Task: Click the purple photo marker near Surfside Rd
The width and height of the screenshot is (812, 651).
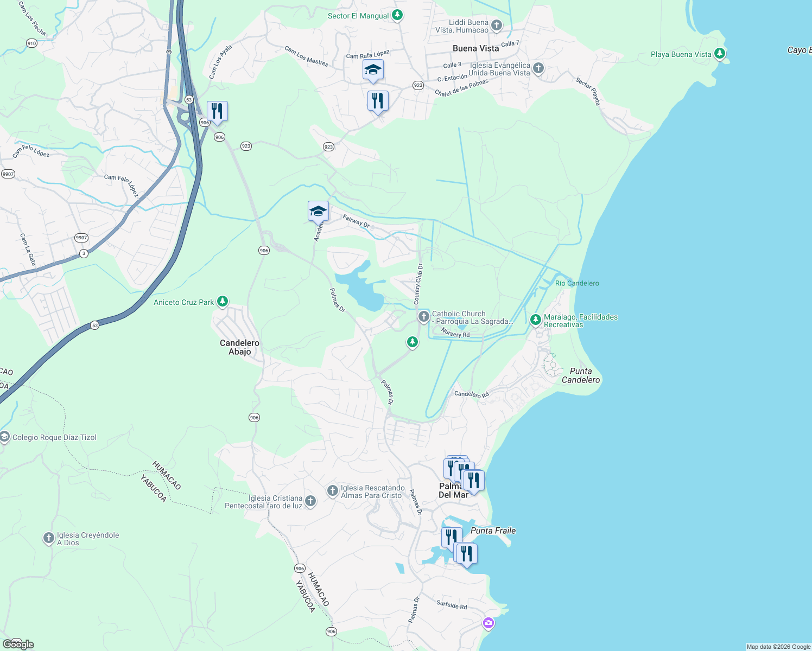Action: point(487,623)
